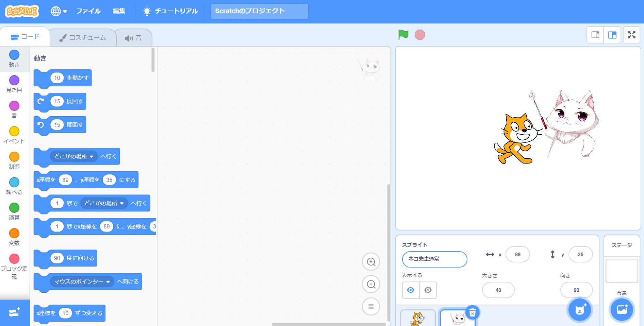Click the choose a sprite cat button

[580, 310]
